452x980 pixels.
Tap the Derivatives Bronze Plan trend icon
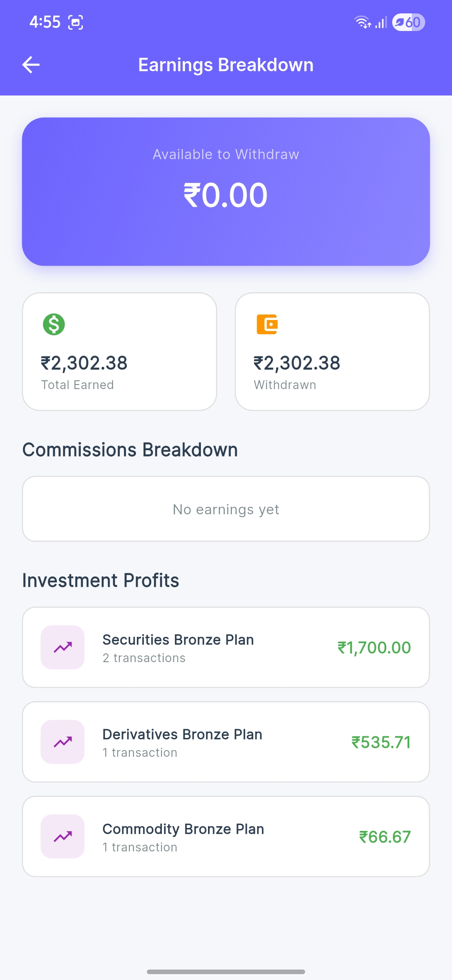[63, 742]
